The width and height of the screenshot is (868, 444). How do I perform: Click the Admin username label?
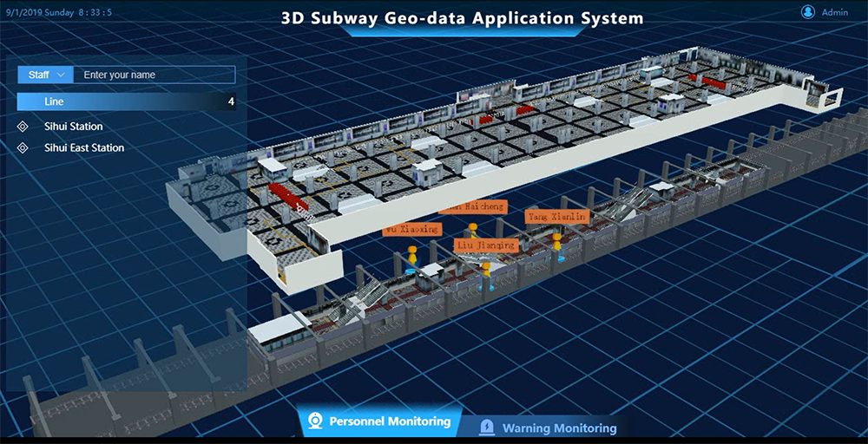[x=835, y=12]
